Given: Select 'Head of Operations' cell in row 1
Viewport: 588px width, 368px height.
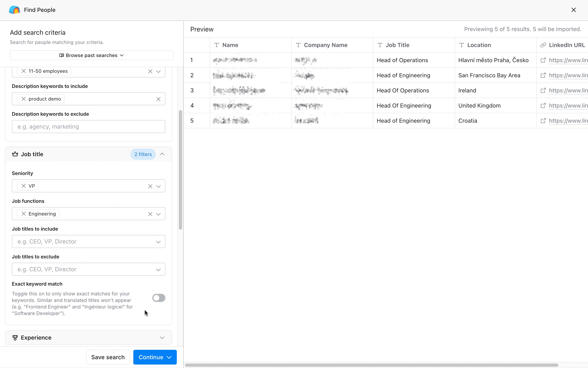Looking at the screenshot, I should click(414, 60).
